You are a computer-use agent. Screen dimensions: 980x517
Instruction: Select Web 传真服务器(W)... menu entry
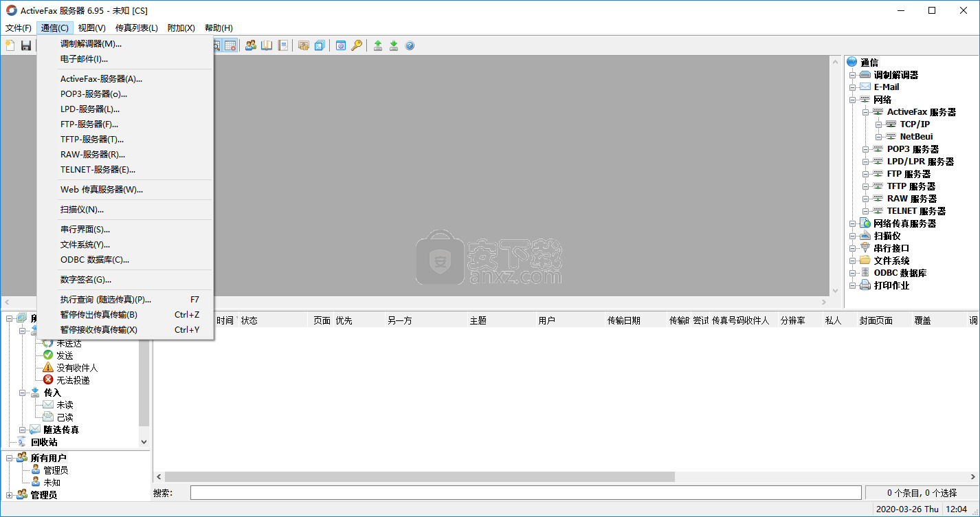pyautogui.click(x=125, y=190)
